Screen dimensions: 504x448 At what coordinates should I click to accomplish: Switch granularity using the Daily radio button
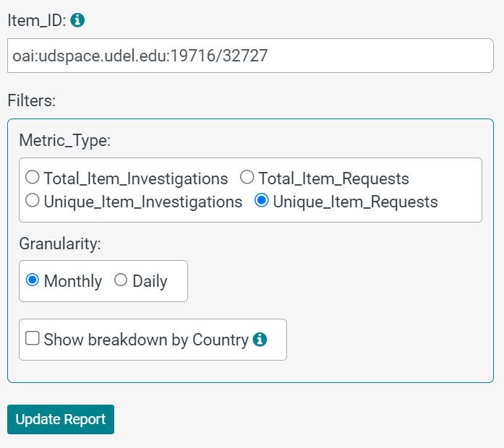pyautogui.click(x=121, y=280)
